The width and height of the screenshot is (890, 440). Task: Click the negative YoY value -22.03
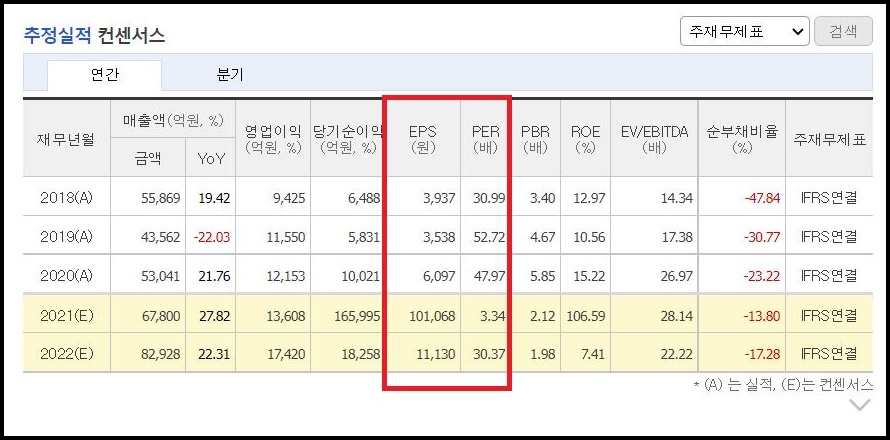[x=212, y=237]
